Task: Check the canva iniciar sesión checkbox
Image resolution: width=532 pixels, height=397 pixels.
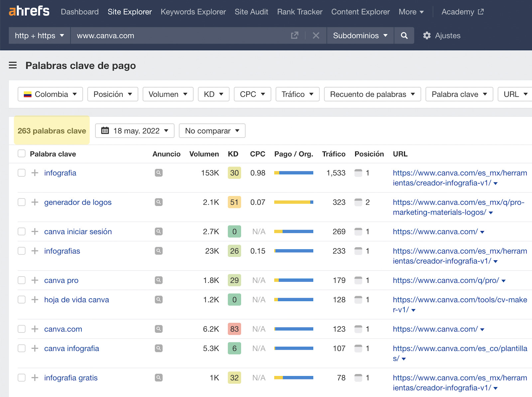Action: (x=22, y=231)
